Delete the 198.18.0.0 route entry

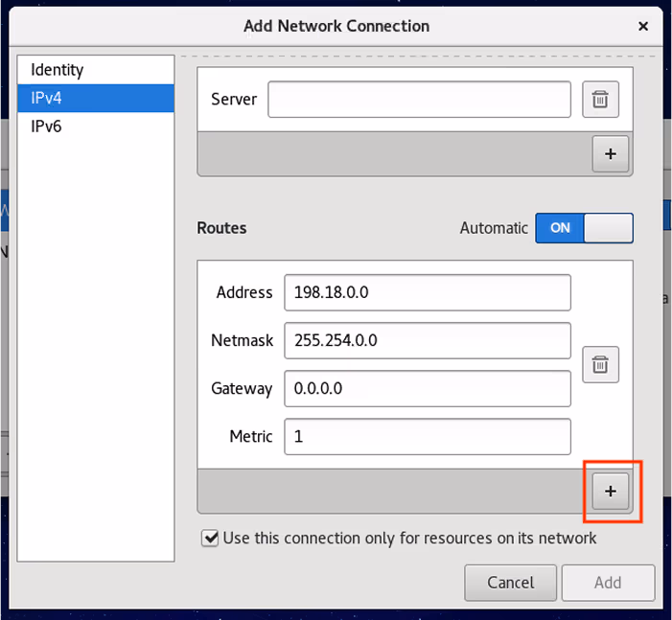pos(600,365)
